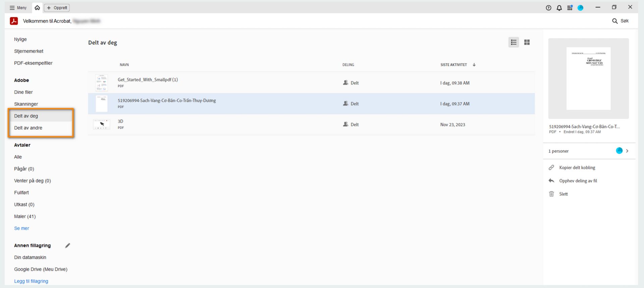Click the 3D file thumbnail

[101, 125]
